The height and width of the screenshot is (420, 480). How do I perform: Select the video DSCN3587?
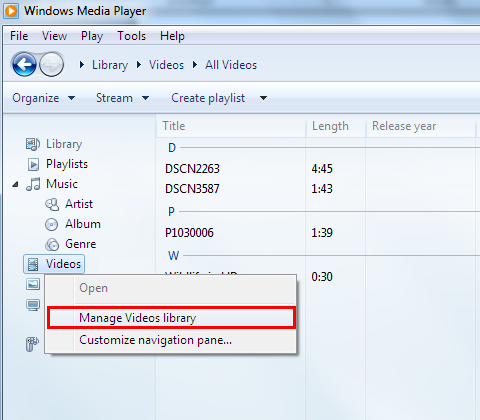(192, 189)
